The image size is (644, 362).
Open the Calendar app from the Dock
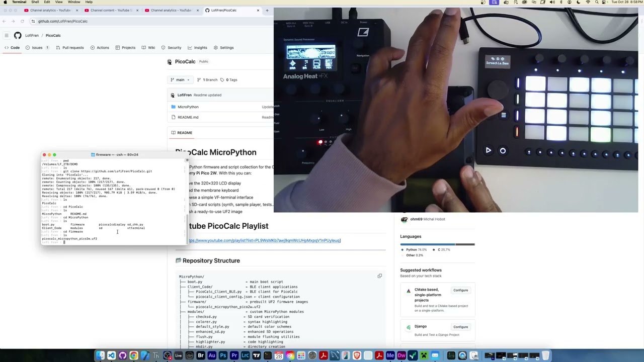pos(279,356)
